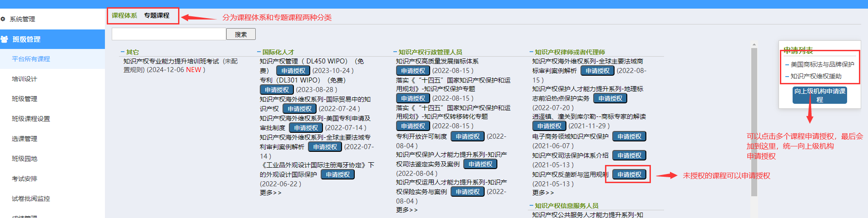Open the 电子商务领域知识产权保护 course title
The height and width of the screenshot is (218, 868).
pos(570,136)
